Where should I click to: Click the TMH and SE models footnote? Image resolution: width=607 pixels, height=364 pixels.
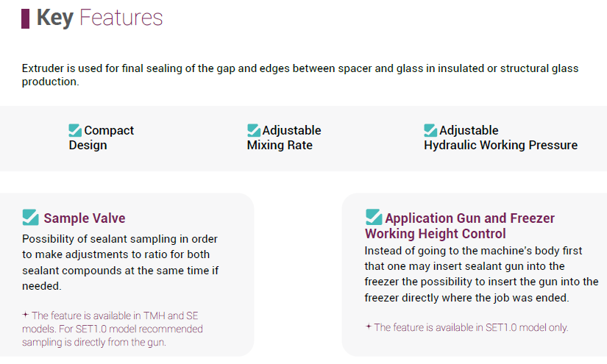[114, 329]
